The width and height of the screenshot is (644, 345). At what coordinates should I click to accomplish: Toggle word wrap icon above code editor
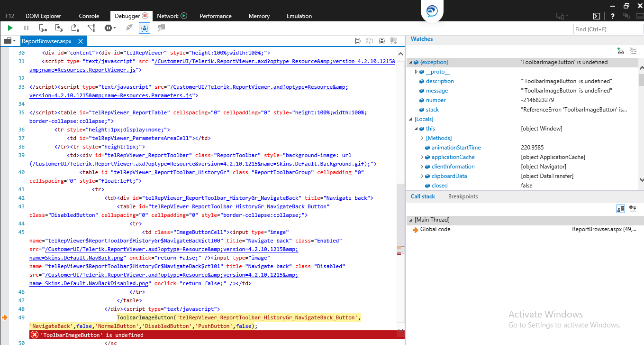369,41
